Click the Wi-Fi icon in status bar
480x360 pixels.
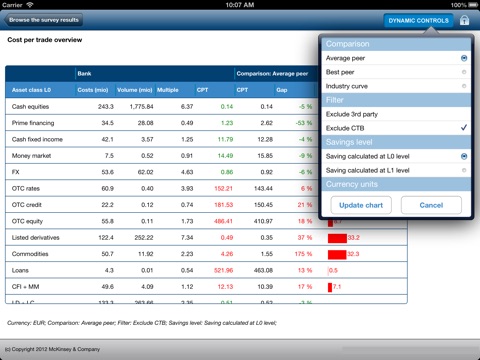(x=30, y=5)
